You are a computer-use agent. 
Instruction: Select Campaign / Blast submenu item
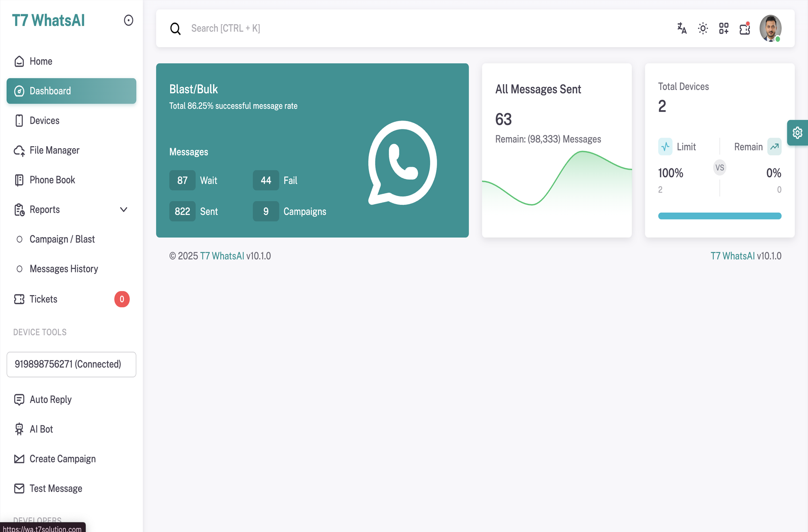[x=62, y=239]
